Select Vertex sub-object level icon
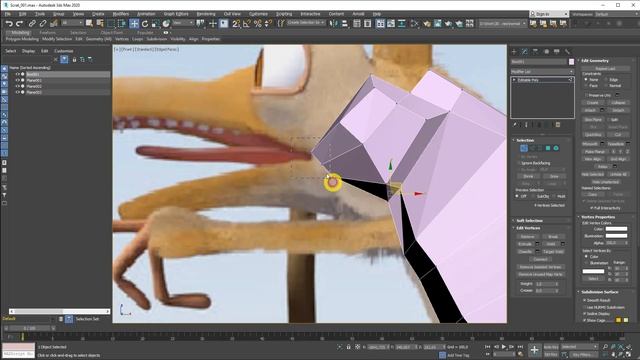This screenshot has height=360, width=640. (524, 148)
